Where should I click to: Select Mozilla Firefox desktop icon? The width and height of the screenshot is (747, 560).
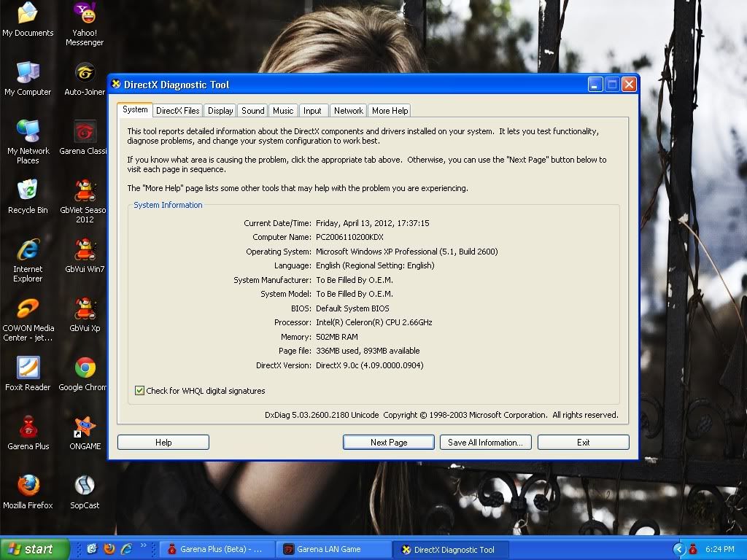(x=28, y=492)
